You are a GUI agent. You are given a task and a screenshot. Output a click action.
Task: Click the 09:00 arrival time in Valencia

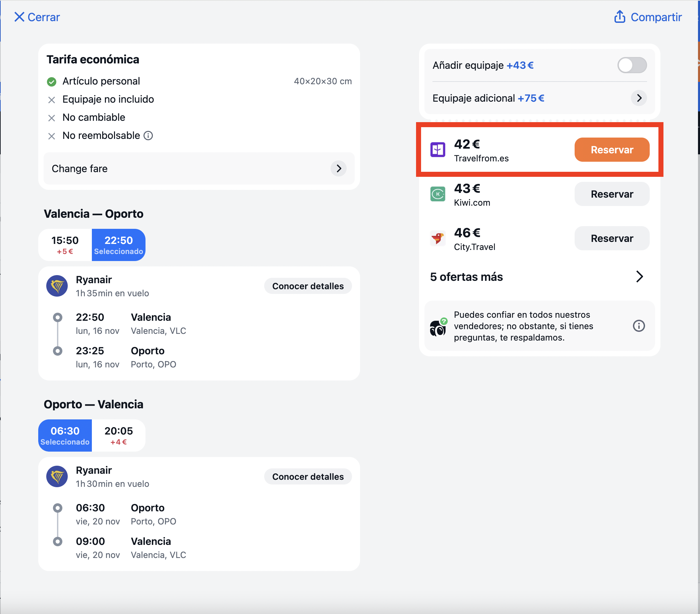click(x=91, y=542)
